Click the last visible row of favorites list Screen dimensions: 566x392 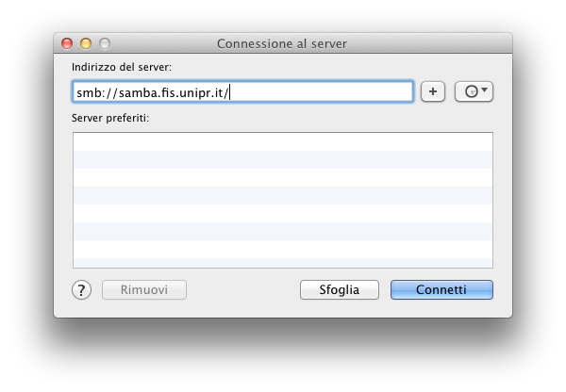(283, 263)
